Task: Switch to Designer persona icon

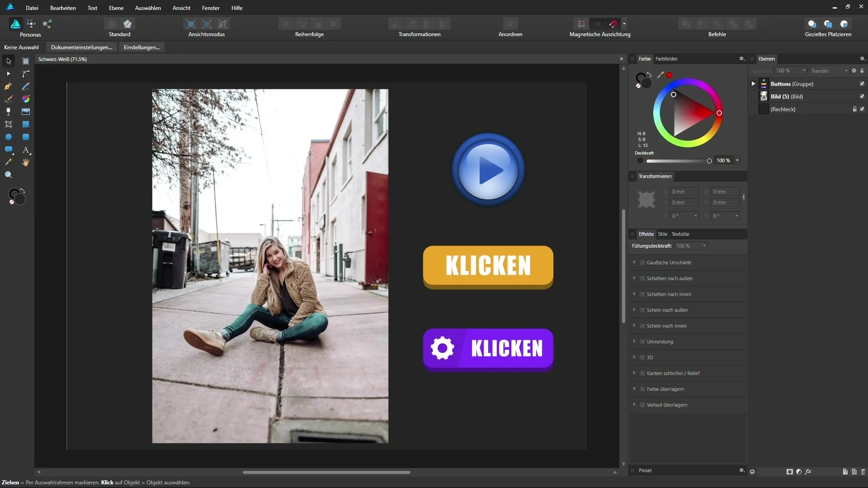Action: click(15, 24)
